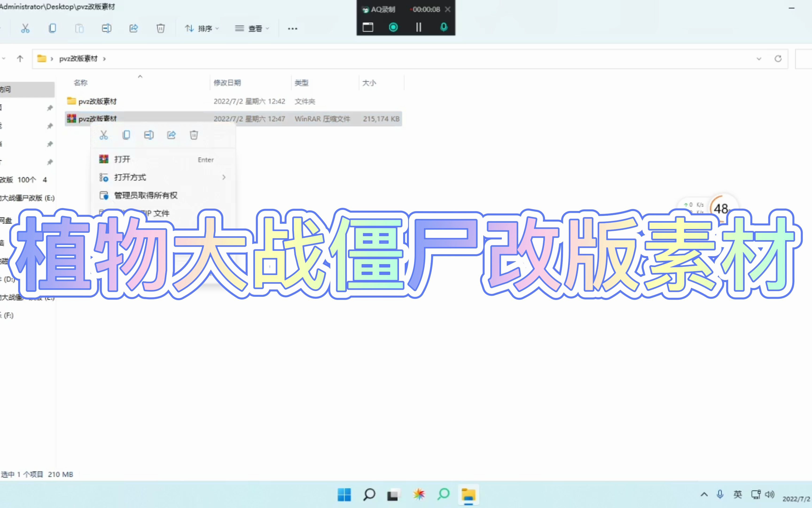
Task: Expand the 打开方式 submenu arrow
Action: pyautogui.click(x=224, y=177)
